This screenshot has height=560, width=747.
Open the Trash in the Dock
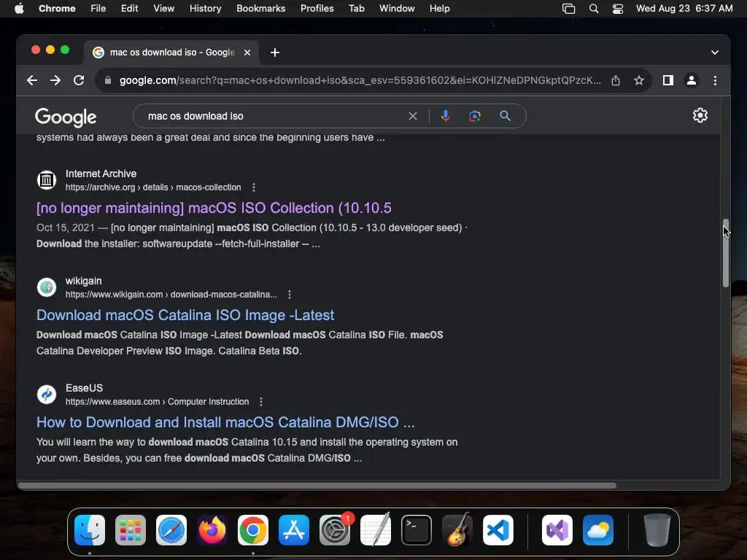click(x=657, y=530)
